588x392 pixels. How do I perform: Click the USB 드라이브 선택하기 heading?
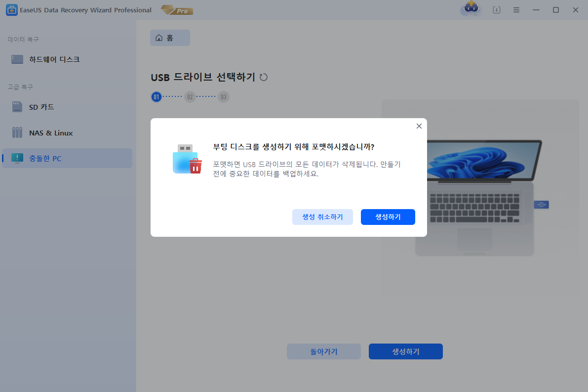pos(203,77)
